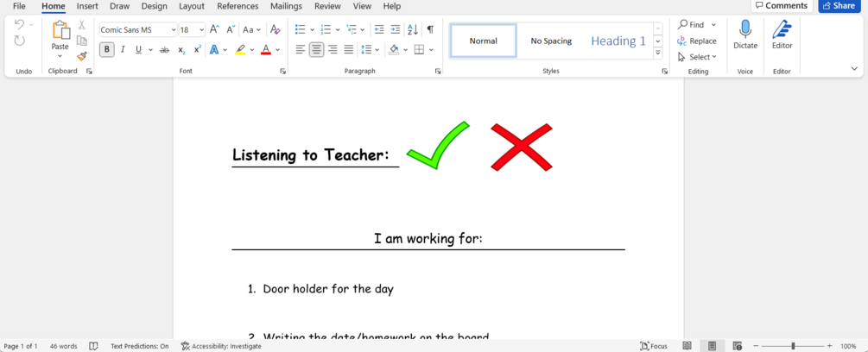
Task: Toggle show paragraph marks
Action: pos(430,29)
